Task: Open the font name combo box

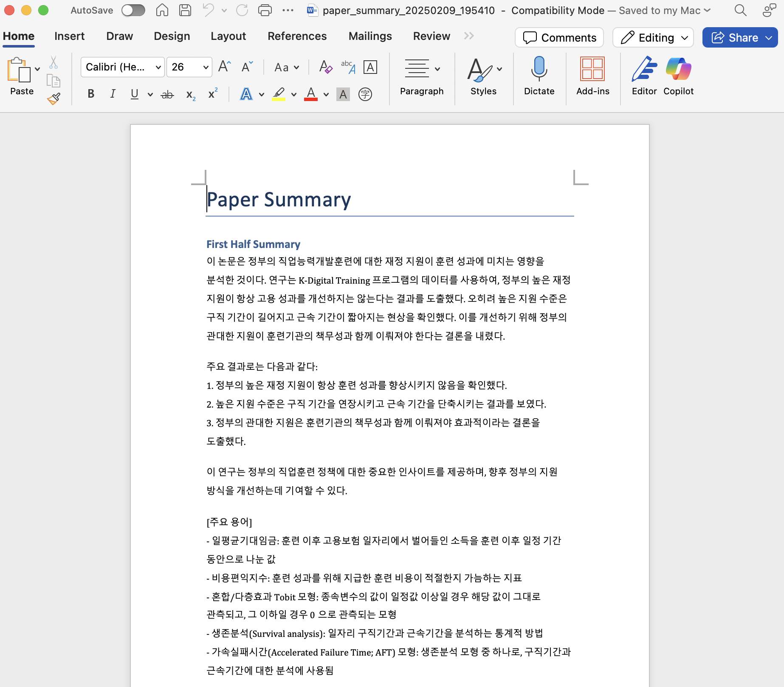Action: [x=123, y=67]
